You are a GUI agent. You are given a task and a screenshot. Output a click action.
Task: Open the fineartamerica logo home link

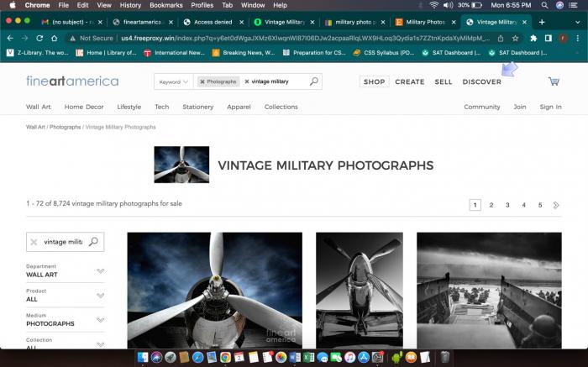(x=72, y=81)
